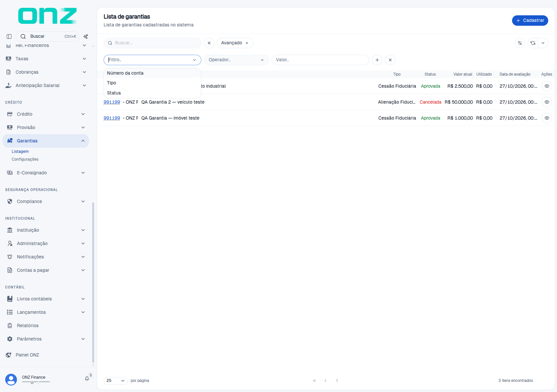Viewport: 557px width, 392px height.
Task: Open account 991199 link in veículo row
Action: point(112,102)
